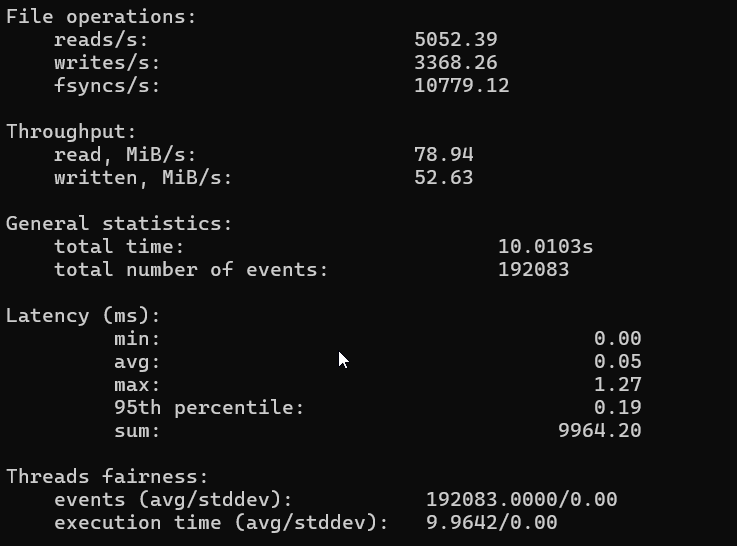Select the latency "avg:" label
737x546 pixels.
tap(137, 363)
